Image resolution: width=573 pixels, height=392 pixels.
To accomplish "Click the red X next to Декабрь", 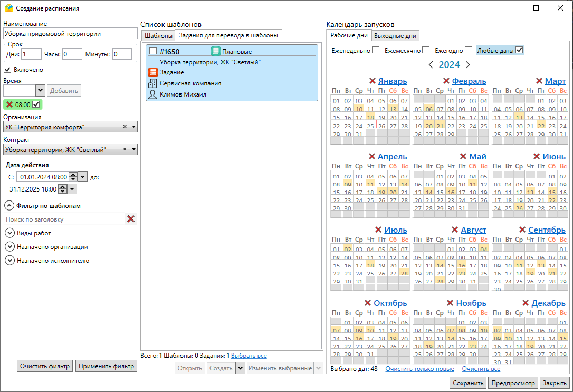I will 526,303.
